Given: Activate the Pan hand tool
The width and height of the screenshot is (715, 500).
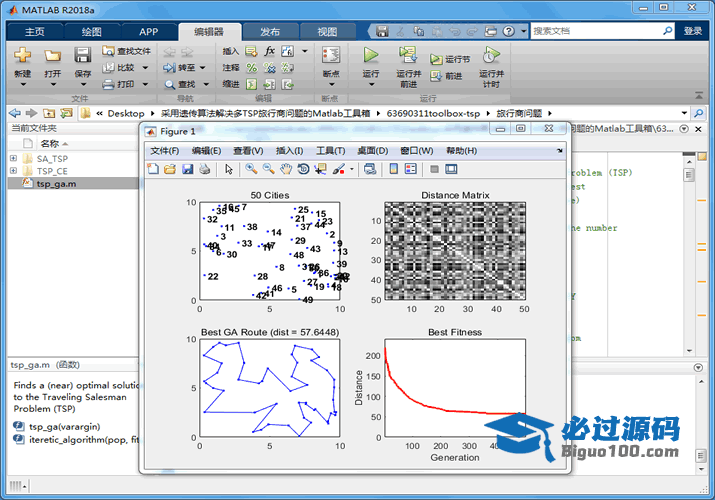Looking at the screenshot, I should (286, 169).
